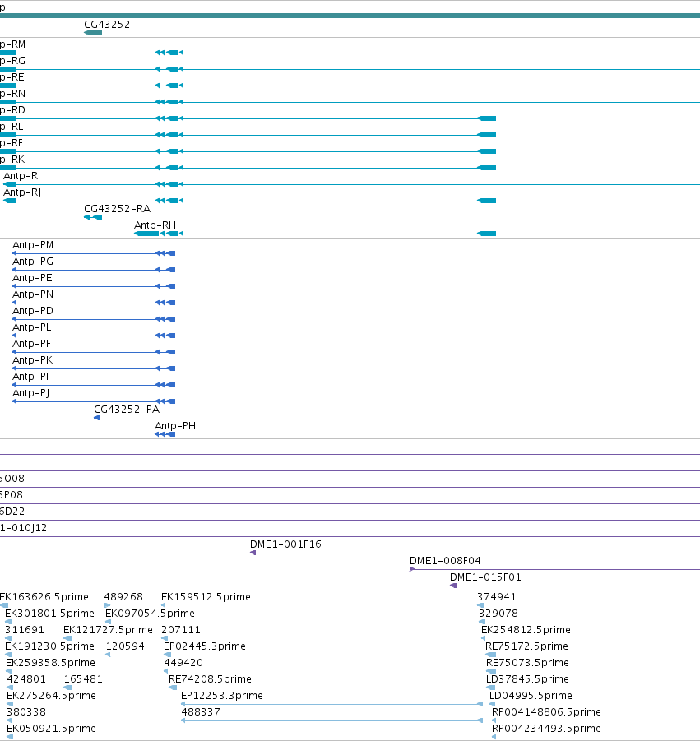Select the Antp-PK protein label
The image size is (700, 741).
[33, 360]
